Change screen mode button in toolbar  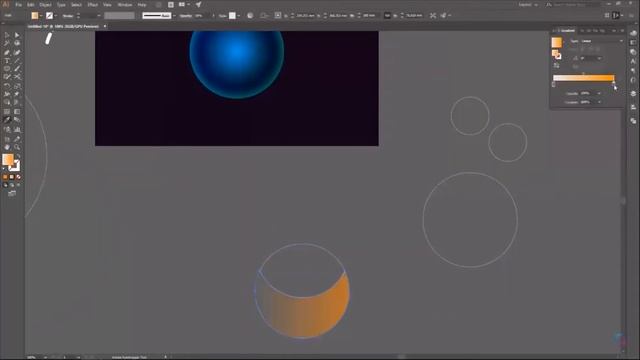coord(12,193)
